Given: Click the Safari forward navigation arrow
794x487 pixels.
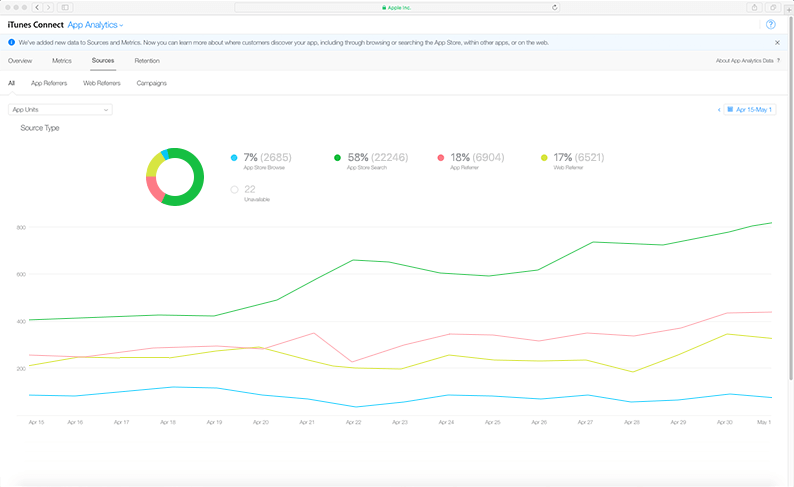Looking at the screenshot, I should click(49, 7).
